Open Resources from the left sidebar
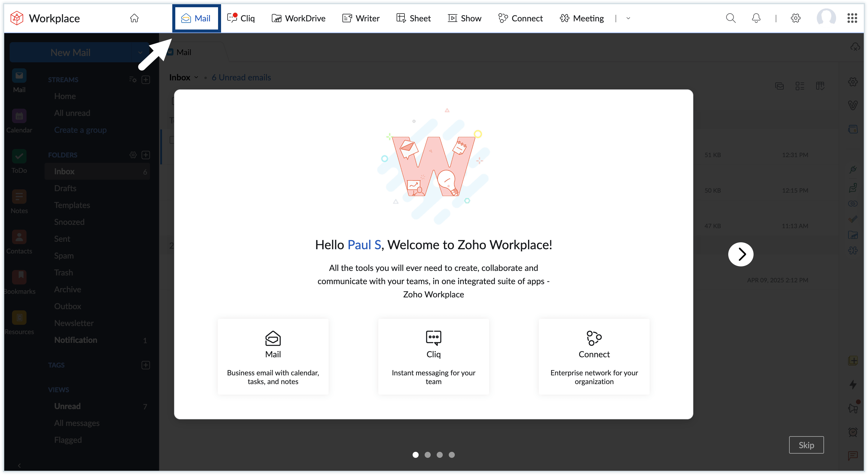This screenshot has height=475, width=868. (x=19, y=323)
